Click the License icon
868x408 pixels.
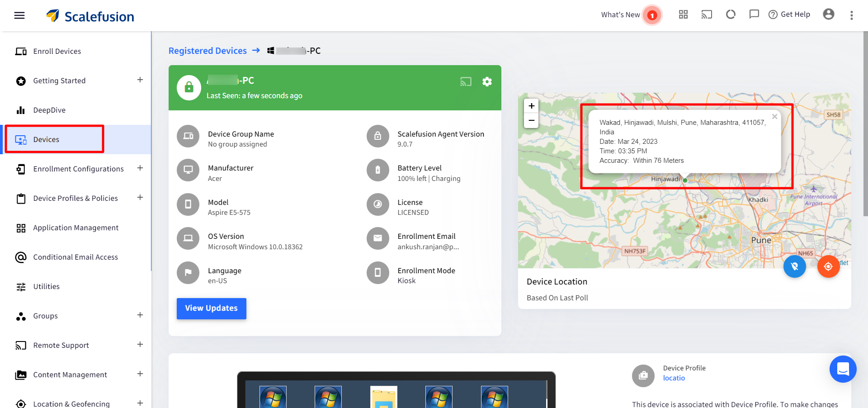point(378,204)
